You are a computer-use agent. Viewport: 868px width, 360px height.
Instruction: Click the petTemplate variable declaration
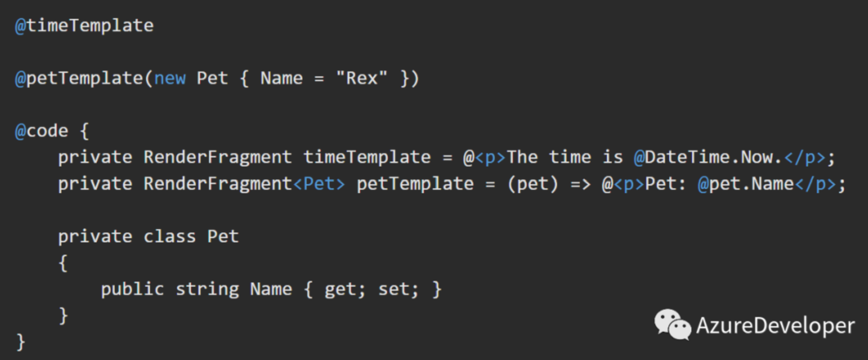(x=415, y=184)
